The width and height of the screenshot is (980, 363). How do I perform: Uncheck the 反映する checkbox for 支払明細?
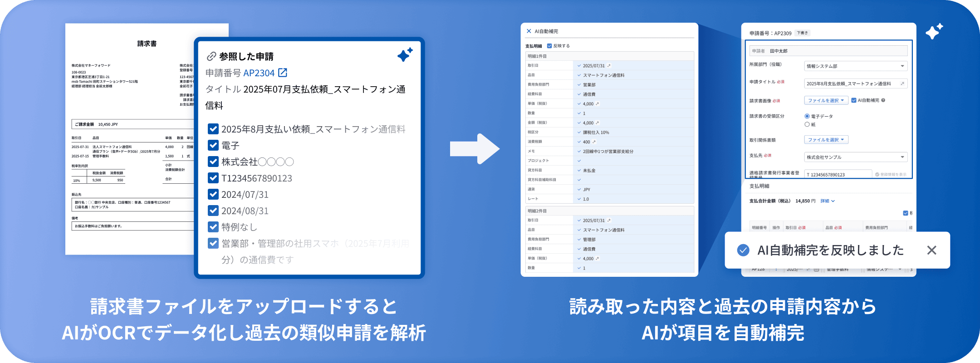point(549,46)
